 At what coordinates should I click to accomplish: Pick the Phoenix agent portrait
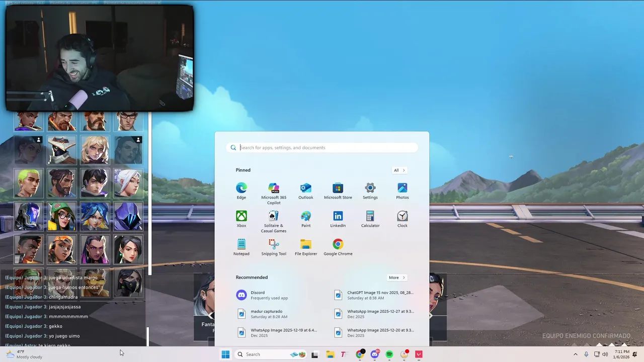(28, 249)
